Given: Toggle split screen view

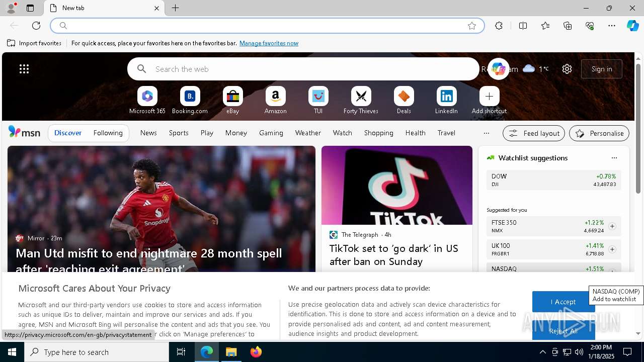Looking at the screenshot, I should (x=523, y=26).
